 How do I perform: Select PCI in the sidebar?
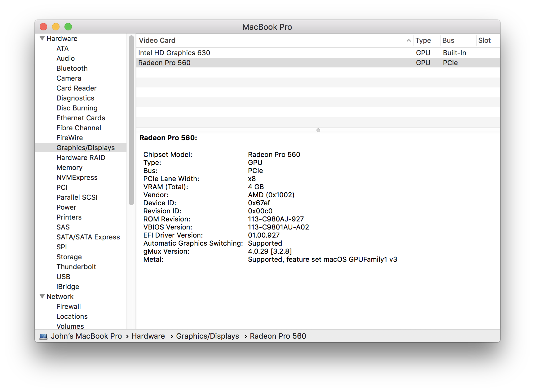pyautogui.click(x=62, y=187)
